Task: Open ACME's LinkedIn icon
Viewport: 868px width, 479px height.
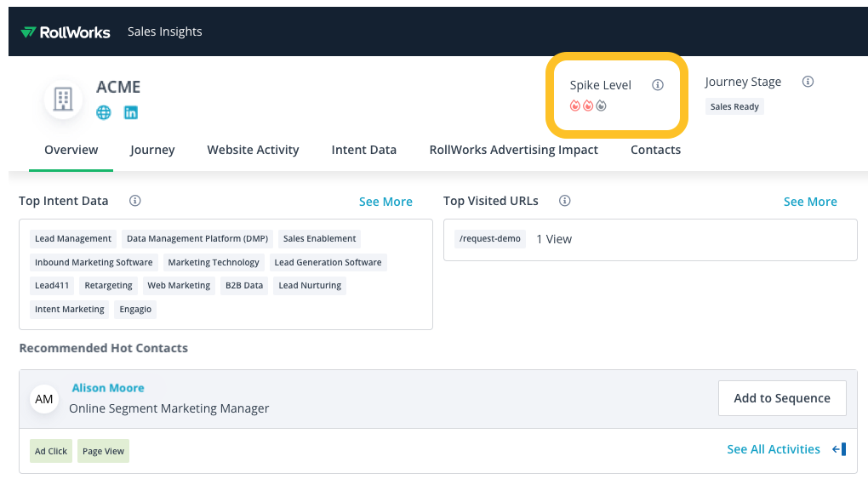Action: point(131,113)
